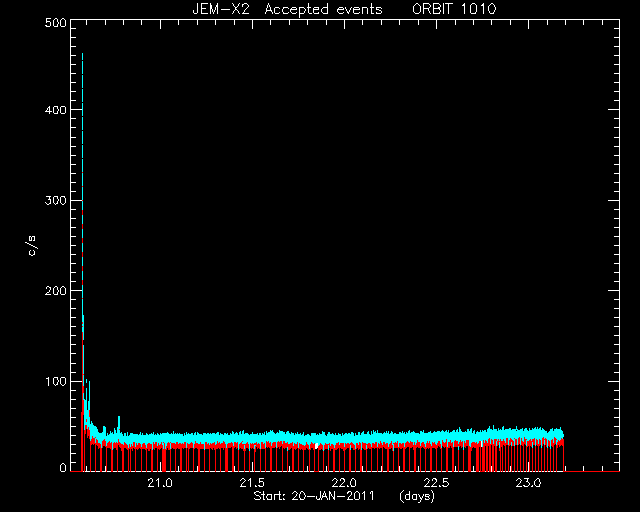The image size is (640, 512).
Task: Click the 0 y-axis origin label
Action: pos(63,467)
